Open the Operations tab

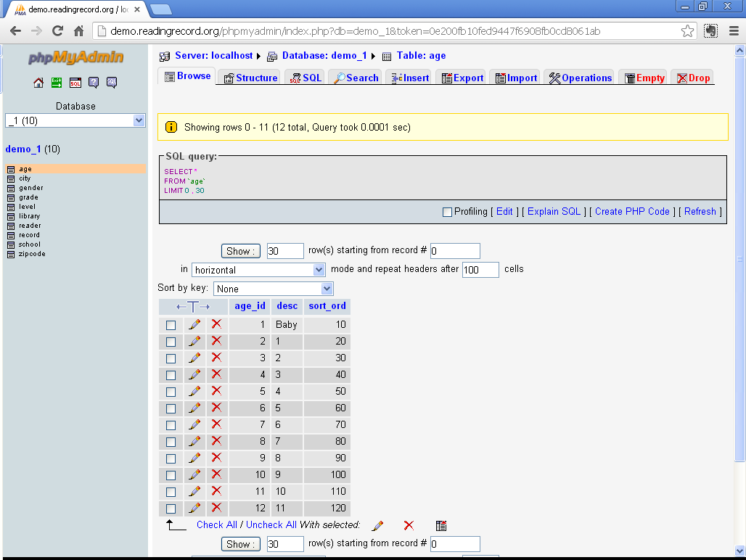pos(580,78)
